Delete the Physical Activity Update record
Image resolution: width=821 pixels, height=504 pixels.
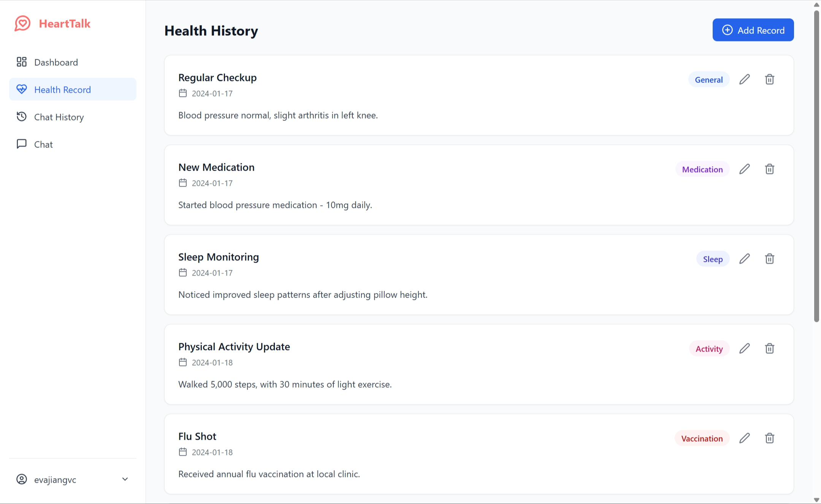[769, 349]
